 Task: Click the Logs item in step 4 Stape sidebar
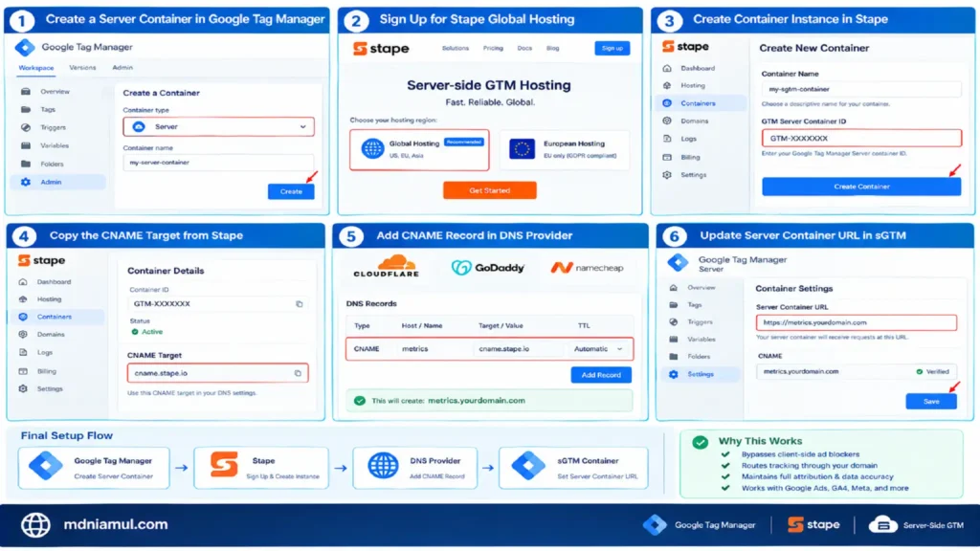(x=45, y=352)
